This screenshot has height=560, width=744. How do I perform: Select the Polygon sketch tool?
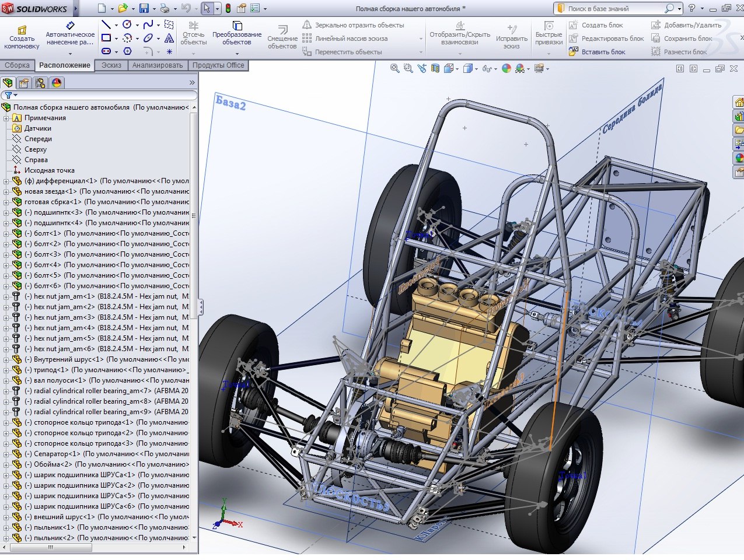tap(127, 51)
